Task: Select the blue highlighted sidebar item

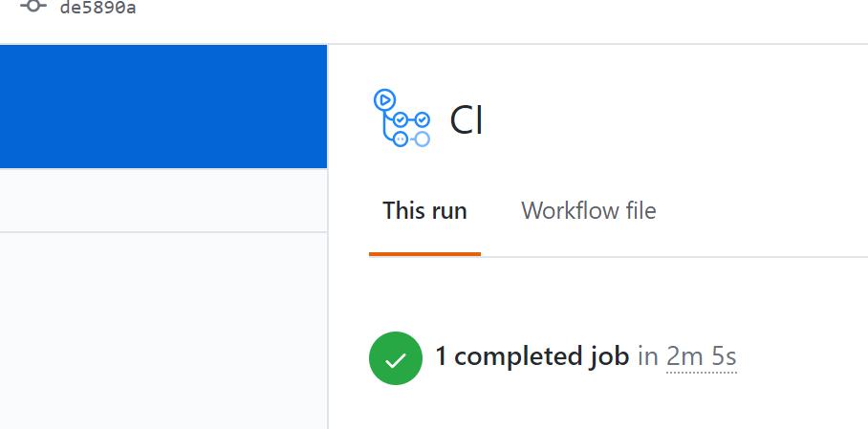Action: pos(163,106)
